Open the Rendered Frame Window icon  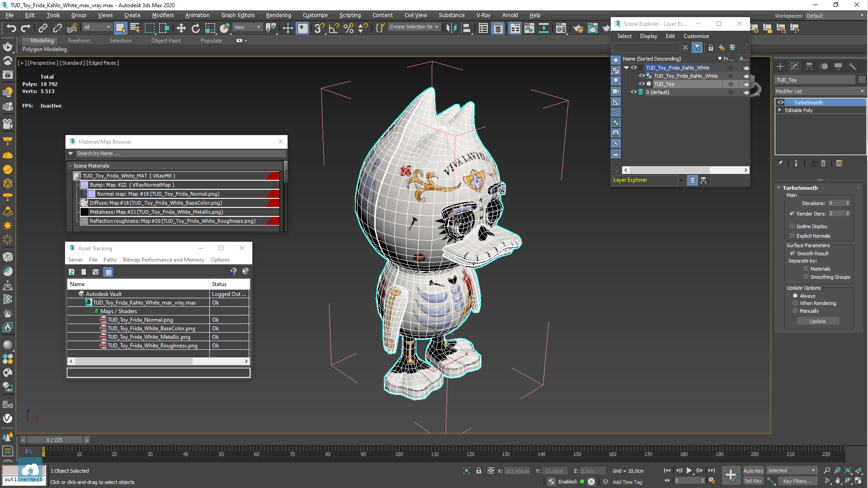click(x=593, y=28)
